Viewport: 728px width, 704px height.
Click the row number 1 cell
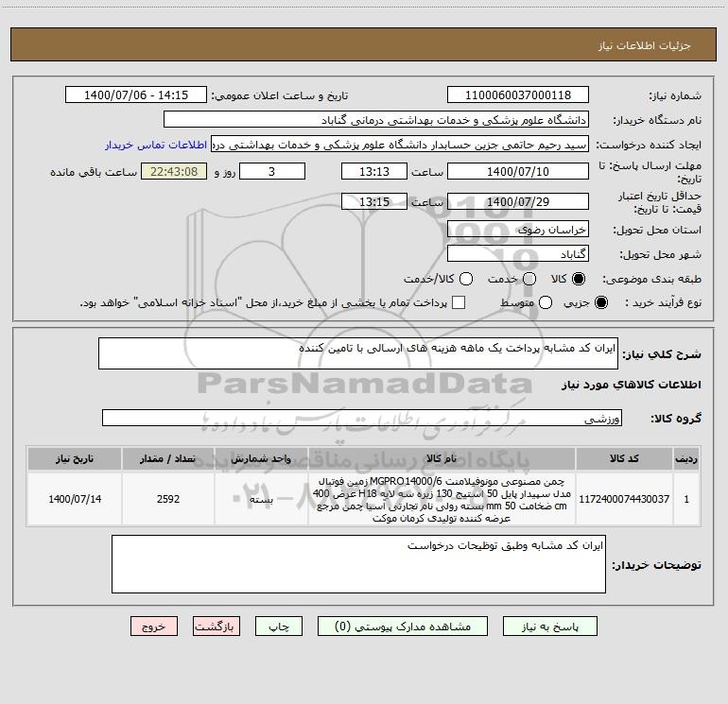click(x=686, y=499)
